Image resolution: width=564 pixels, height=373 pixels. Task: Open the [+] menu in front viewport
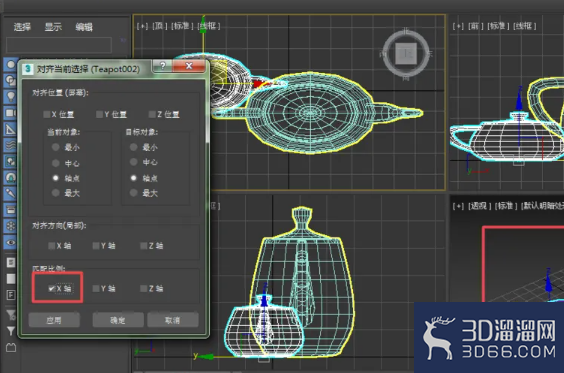click(458, 26)
